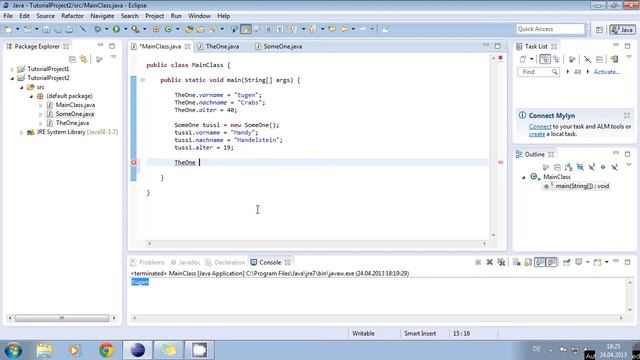Click the Quick Access input field
The image size is (640, 360).
(x=551, y=29)
